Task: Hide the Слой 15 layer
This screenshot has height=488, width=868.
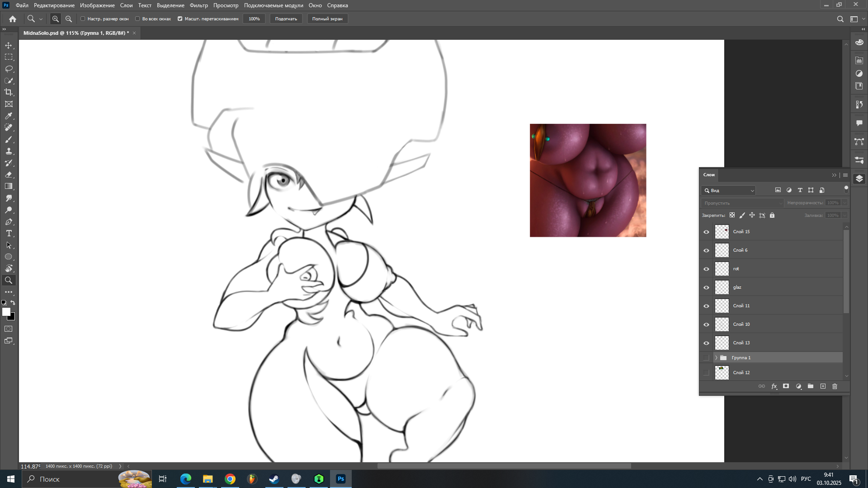Action: [706, 232]
